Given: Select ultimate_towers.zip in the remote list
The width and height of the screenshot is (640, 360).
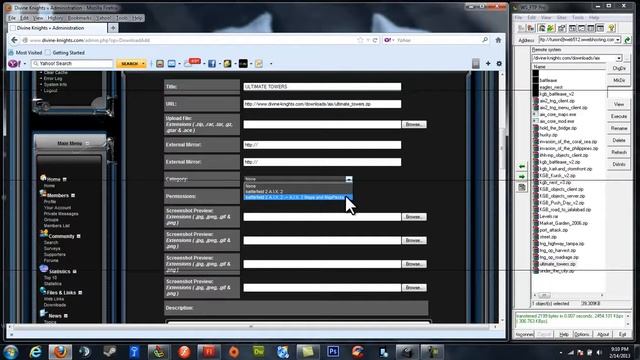Looking at the screenshot, I should pyautogui.click(x=557, y=264).
